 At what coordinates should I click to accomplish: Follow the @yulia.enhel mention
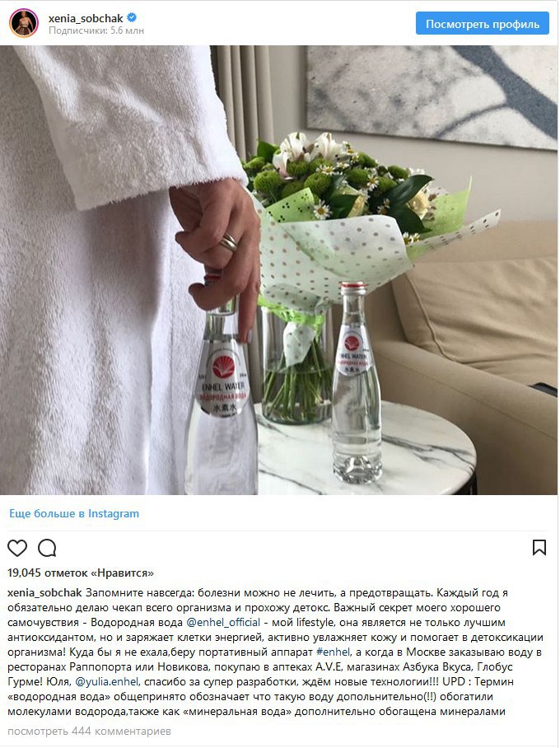pos(107,682)
